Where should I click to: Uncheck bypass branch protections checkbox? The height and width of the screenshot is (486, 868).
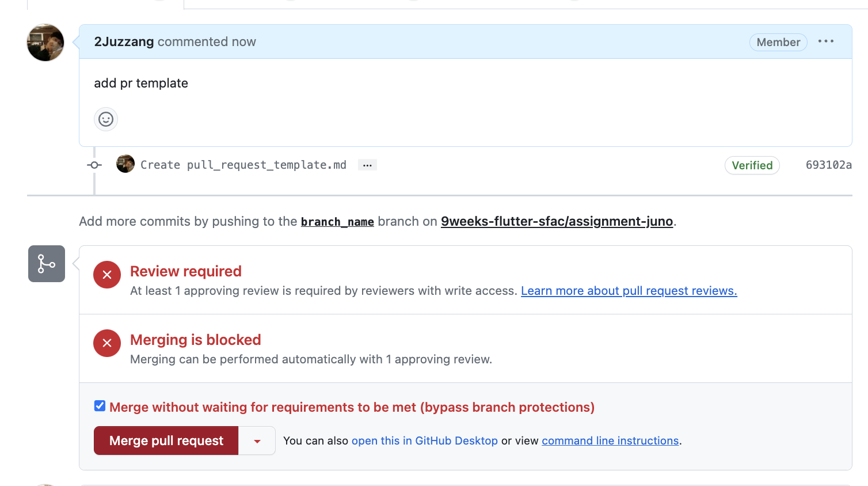tap(100, 406)
